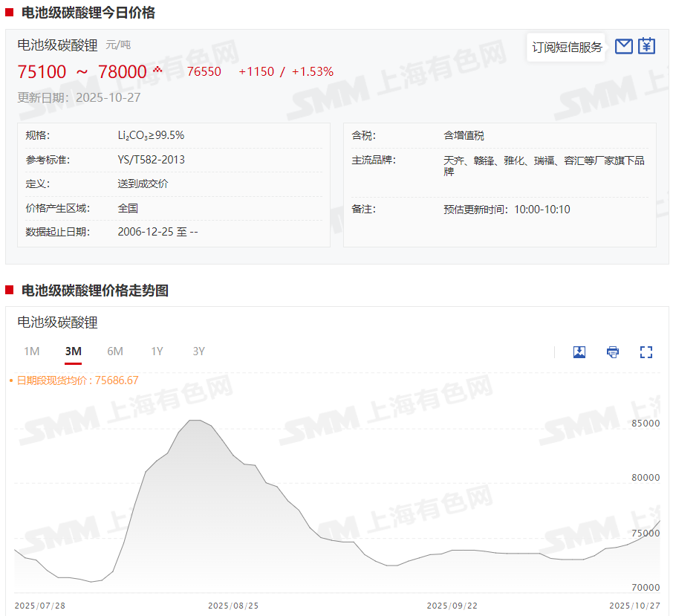Click the 电池级碳酸锂 title above the chart

pos(57,322)
